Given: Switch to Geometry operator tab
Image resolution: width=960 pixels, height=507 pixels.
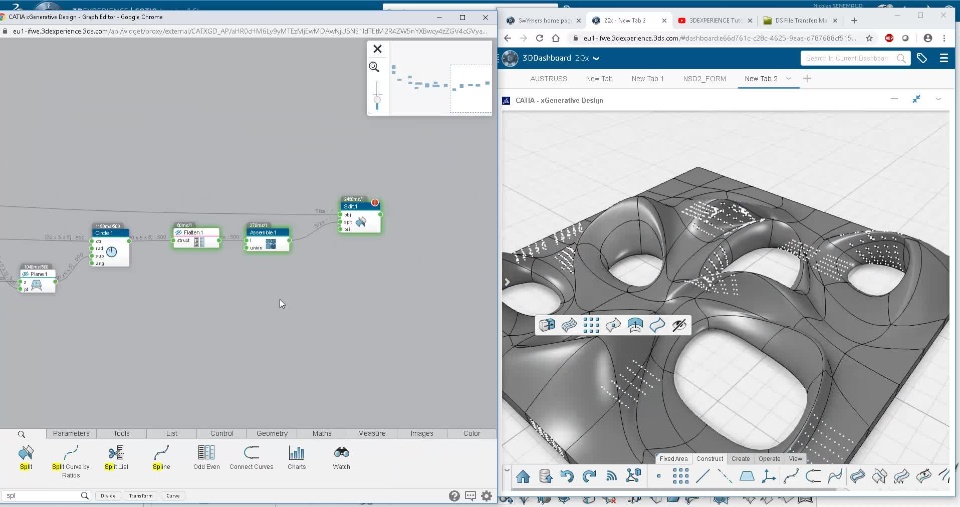Looking at the screenshot, I should pyautogui.click(x=272, y=434).
